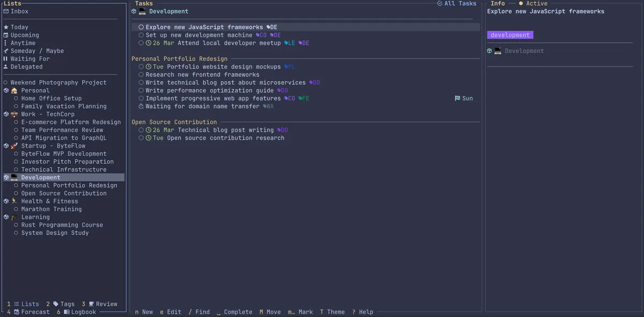Complete Implement progressive web app features
Image resolution: width=644 pixels, height=317 pixels.
[141, 98]
